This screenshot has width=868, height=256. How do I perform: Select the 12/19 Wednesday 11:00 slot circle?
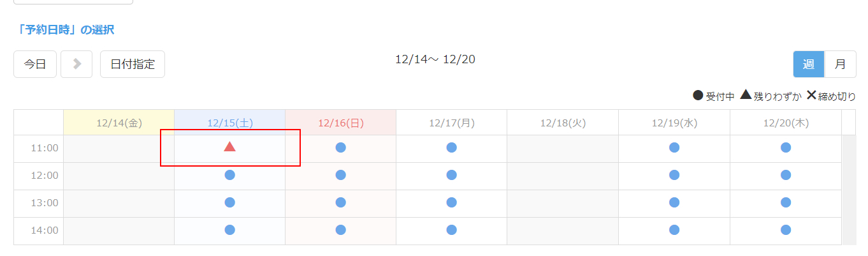click(x=674, y=147)
